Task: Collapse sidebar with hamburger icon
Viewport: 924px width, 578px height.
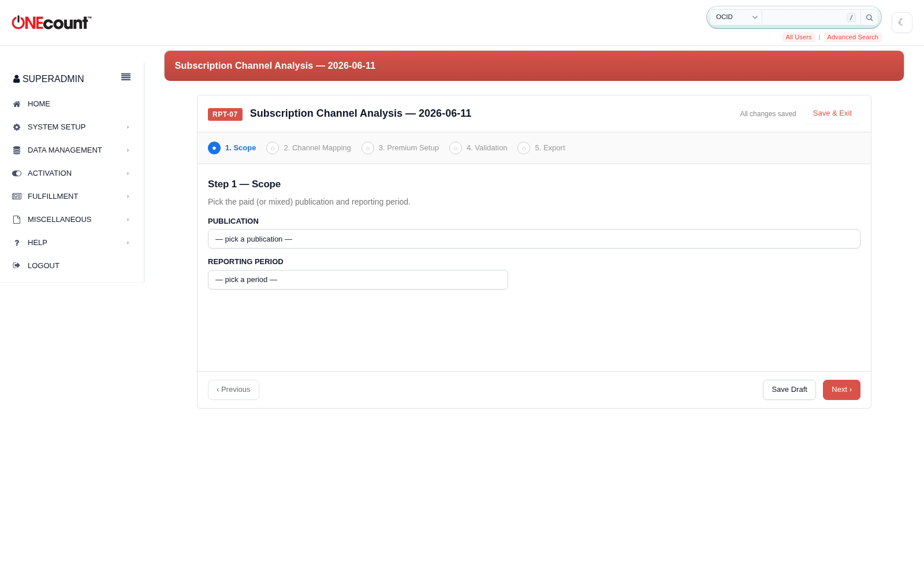Action: click(126, 77)
